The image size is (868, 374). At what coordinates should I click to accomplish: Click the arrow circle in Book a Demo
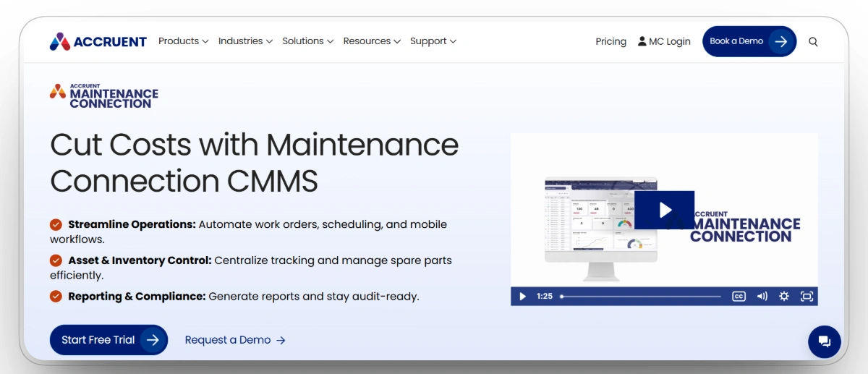(781, 41)
